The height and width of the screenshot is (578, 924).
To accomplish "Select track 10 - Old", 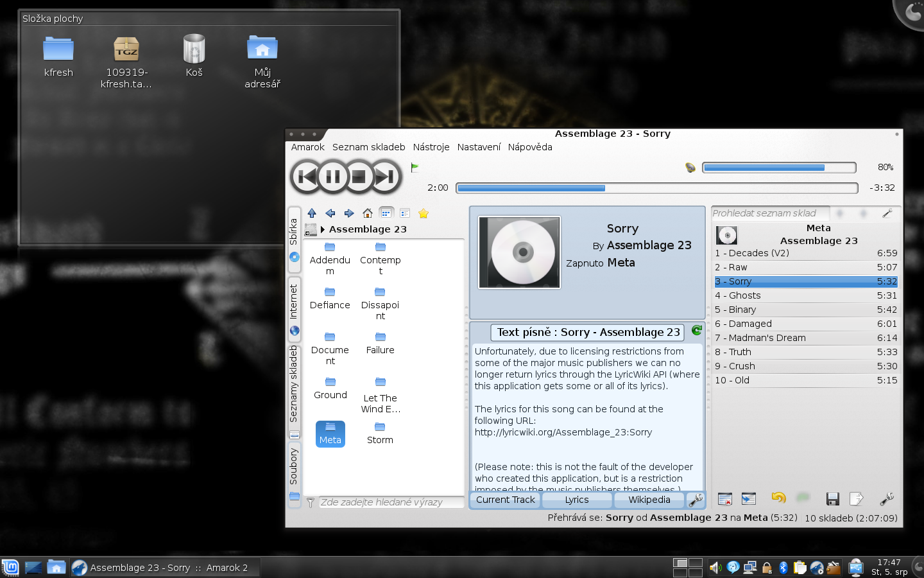I will (x=806, y=380).
